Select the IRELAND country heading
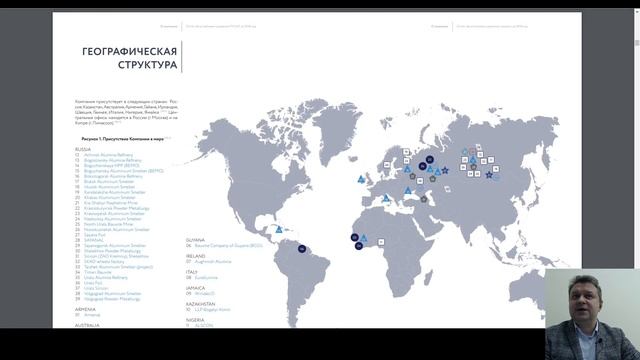 196,256
